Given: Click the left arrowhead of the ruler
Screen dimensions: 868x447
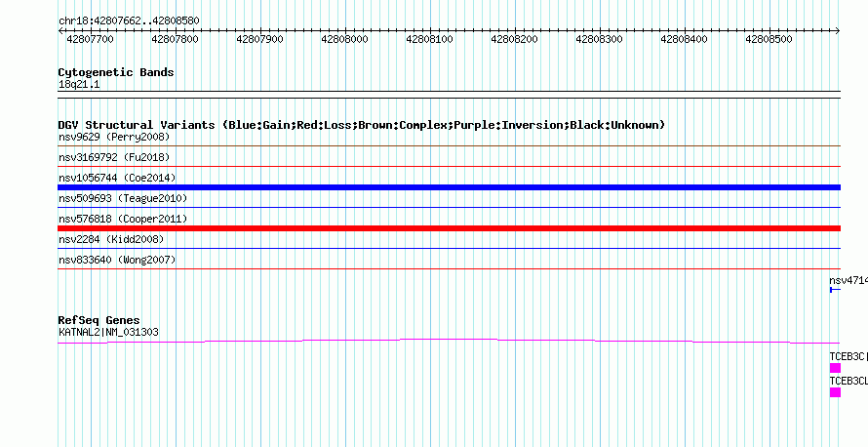Looking at the screenshot, I should (60, 31).
